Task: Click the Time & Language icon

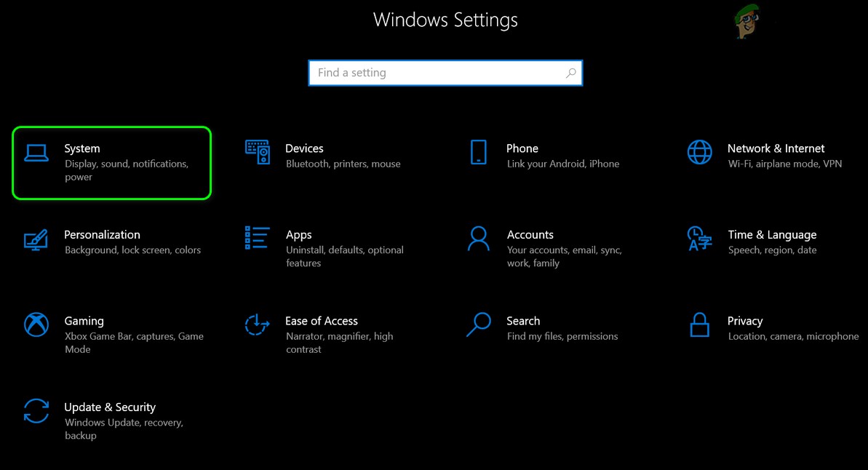Action: coord(699,238)
